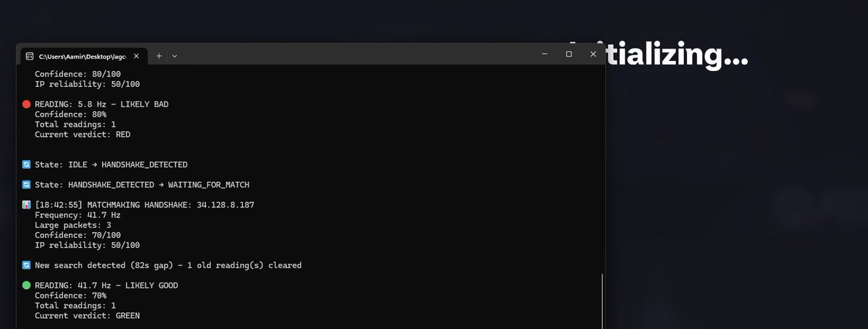Click the refresh icon beside New search detected
Screen dimensions: 868x329
pos(26,265)
